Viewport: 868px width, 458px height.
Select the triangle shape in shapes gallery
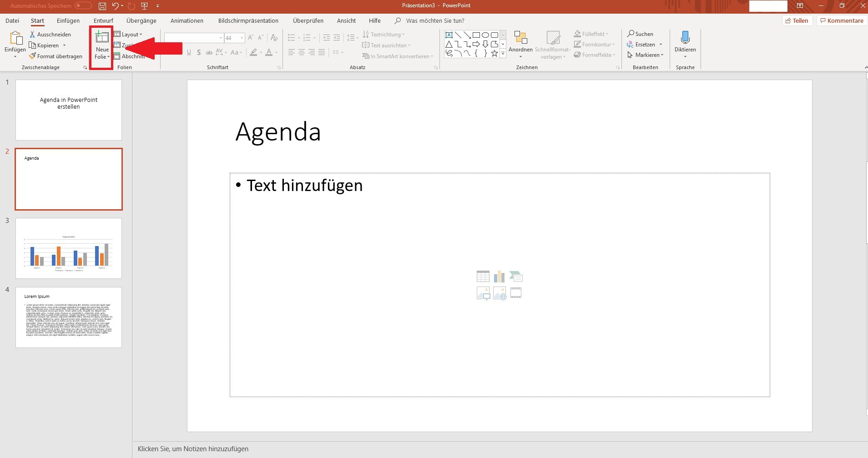click(449, 44)
